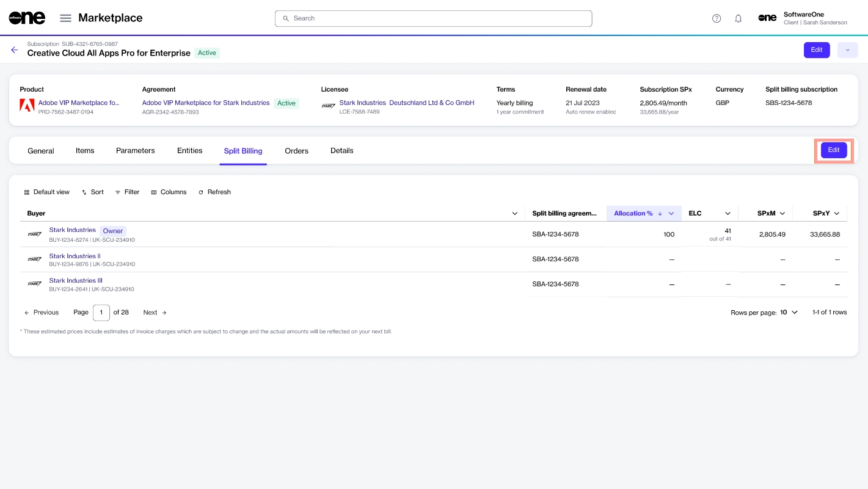Click the help question mark icon

[x=717, y=18]
